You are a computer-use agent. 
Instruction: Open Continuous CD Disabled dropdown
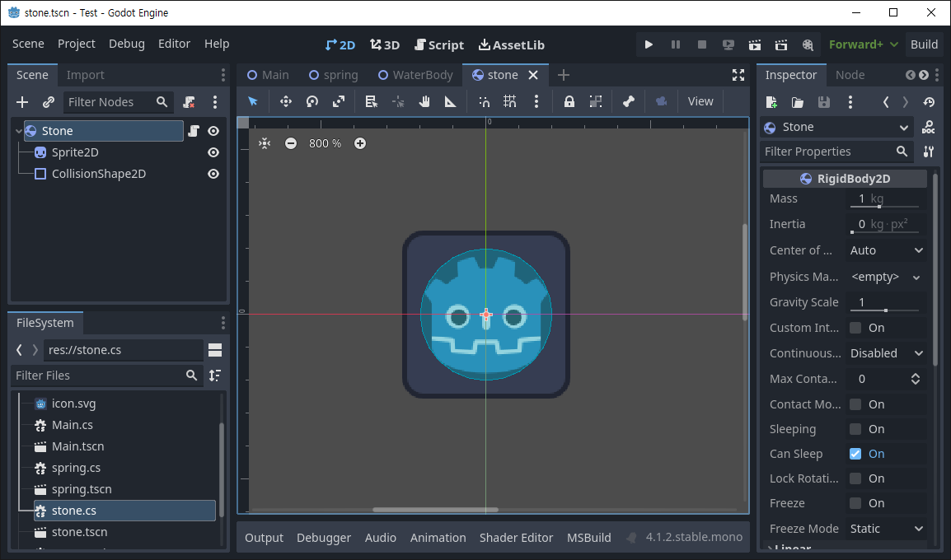tap(887, 353)
